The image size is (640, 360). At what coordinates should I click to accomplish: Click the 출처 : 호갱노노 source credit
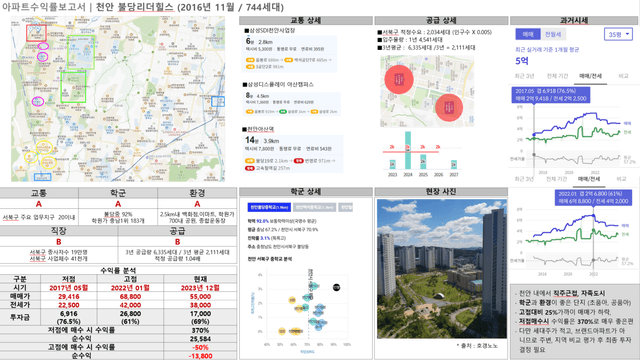point(477,346)
